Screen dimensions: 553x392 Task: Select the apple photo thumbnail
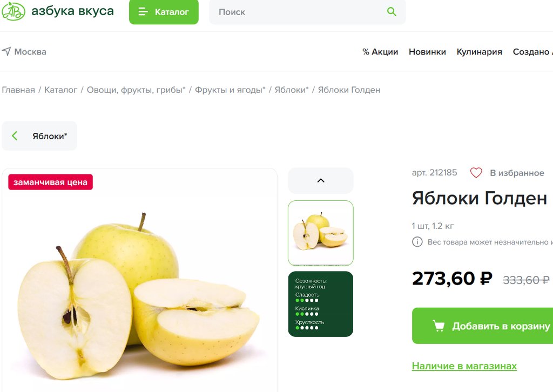(x=321, y=233)
